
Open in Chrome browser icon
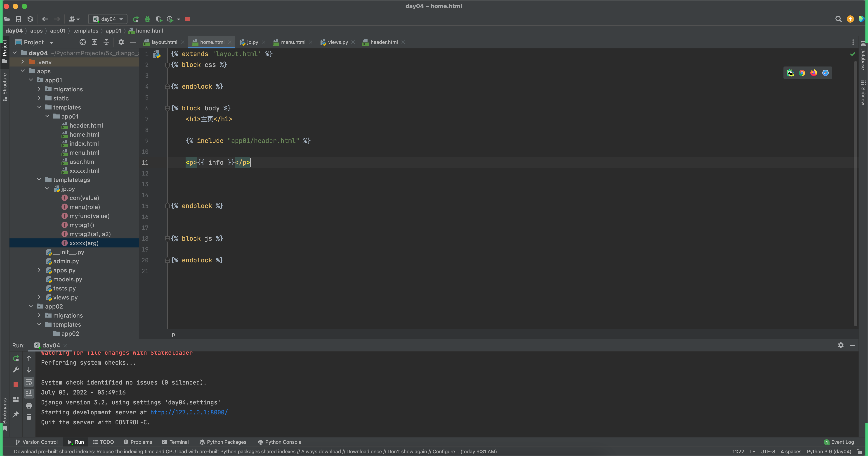tap(802, 73)
